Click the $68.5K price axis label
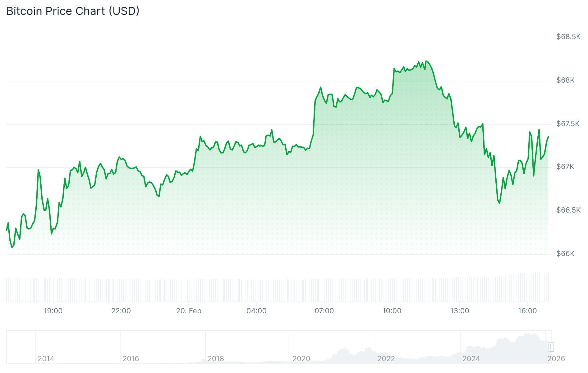 click(x=568, y=37)
